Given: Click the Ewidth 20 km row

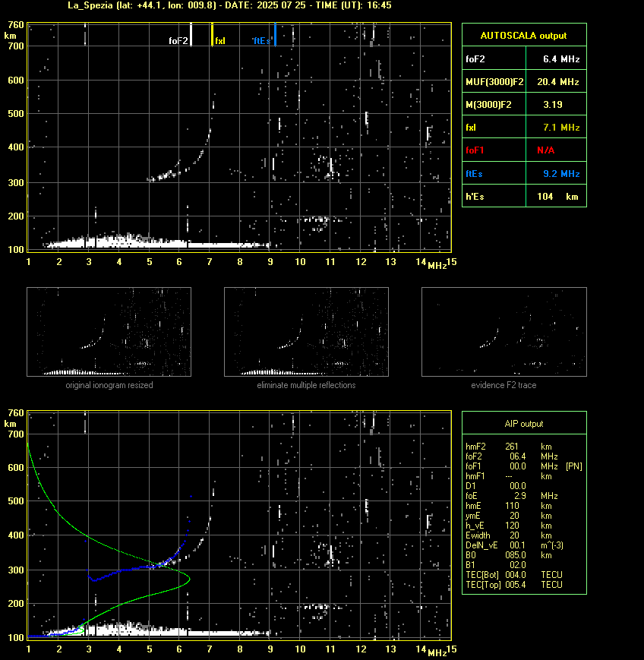Looking at the screenshot, I should point(509,535).
